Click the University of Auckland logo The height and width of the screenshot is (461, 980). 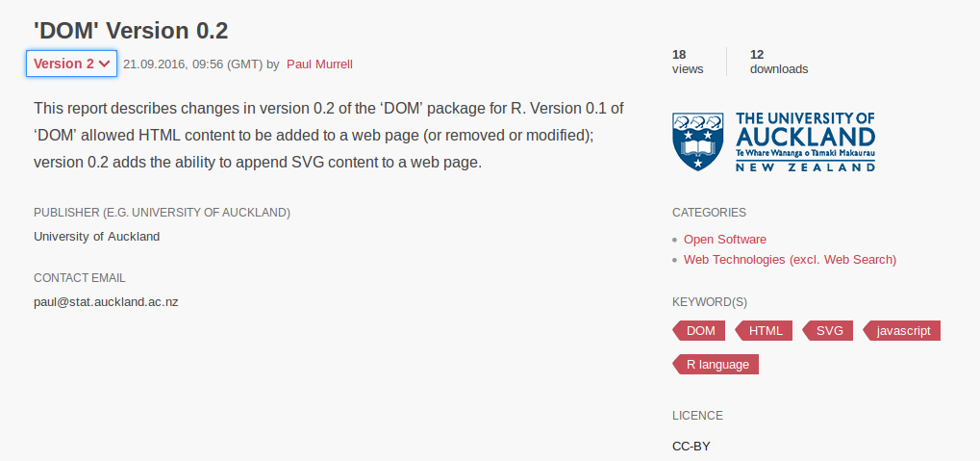coord(773,142)
